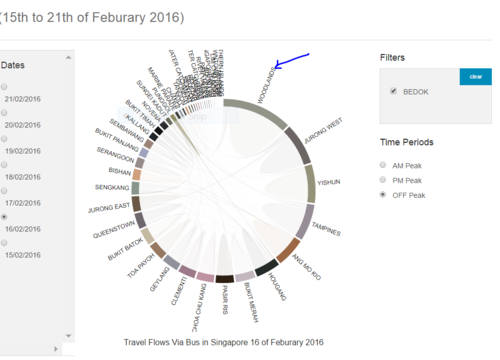This screenshot has width=500, height=360.
Task: Choose the 15/02/2016 date option
Action: coord(4,243)
